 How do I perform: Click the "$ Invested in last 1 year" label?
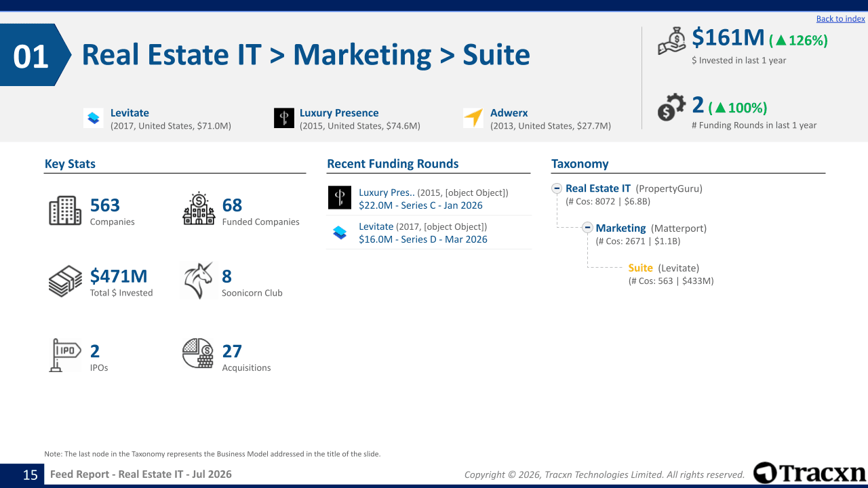click(x=739, y=60)
